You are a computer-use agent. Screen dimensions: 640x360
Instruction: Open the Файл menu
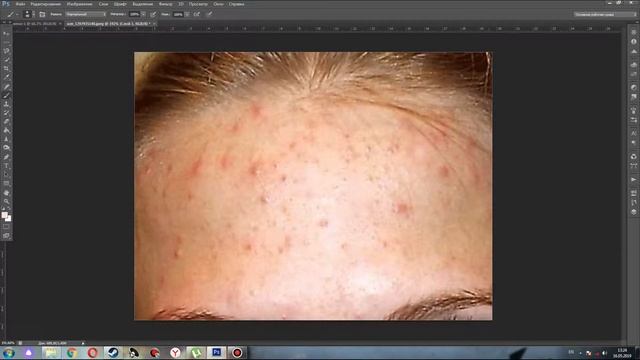click(x=20, y=4)
